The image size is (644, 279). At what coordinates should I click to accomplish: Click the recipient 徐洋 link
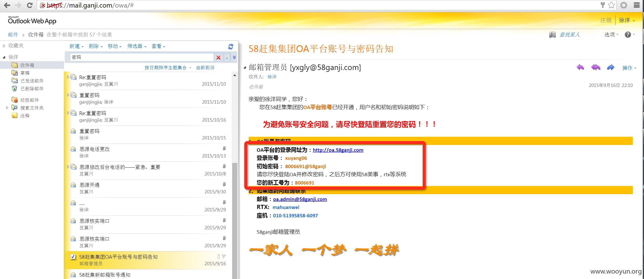[x=272, y=77]
